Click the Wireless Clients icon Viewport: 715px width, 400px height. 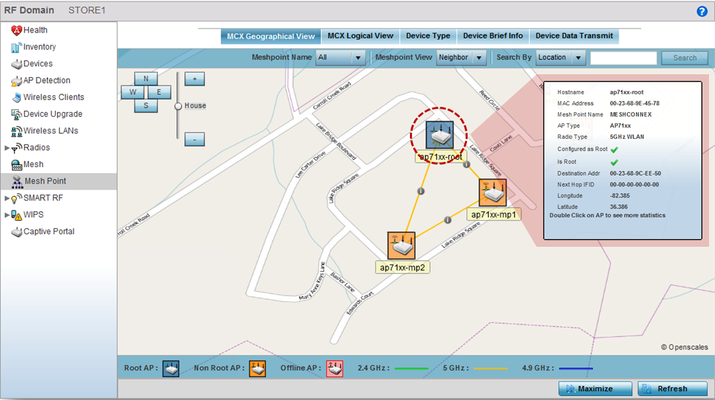point(16,98)
